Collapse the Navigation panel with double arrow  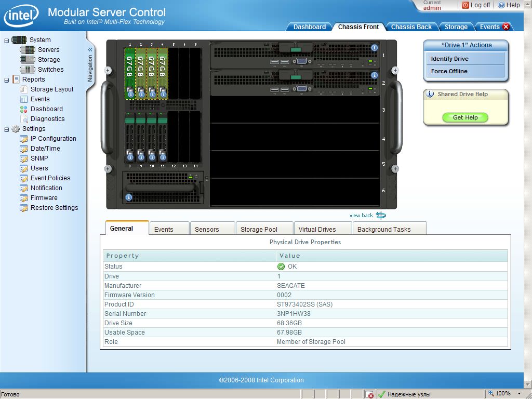[90, 50]
